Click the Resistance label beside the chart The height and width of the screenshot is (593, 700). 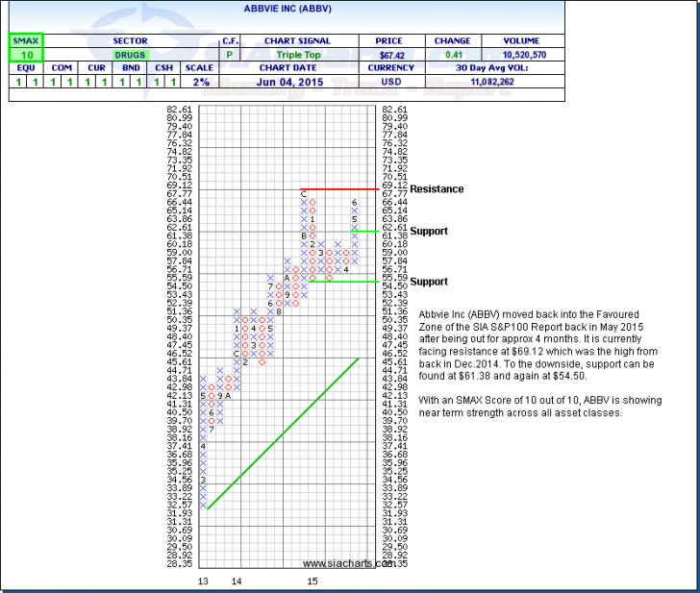[x=437, y=189]
